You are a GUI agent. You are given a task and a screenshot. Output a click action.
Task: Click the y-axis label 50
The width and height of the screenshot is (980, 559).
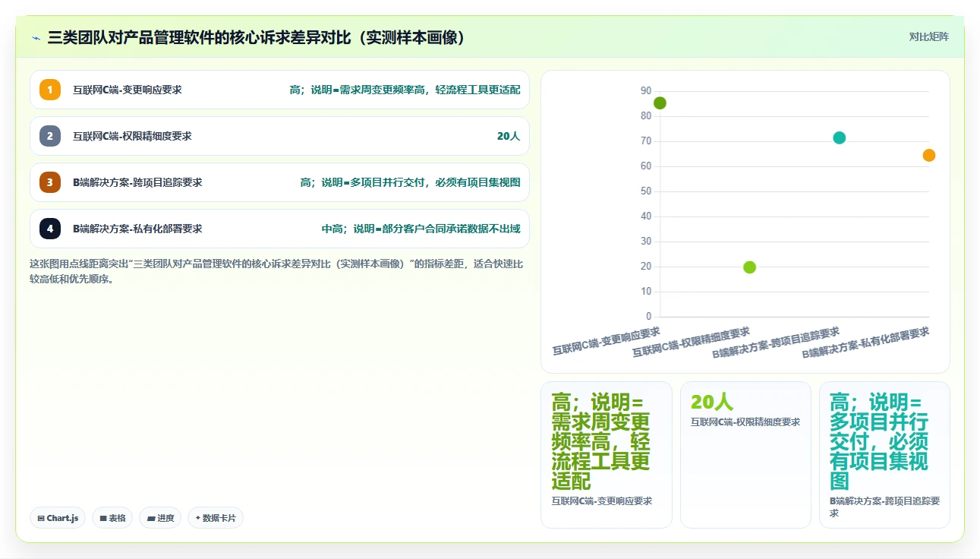[646, 191]
